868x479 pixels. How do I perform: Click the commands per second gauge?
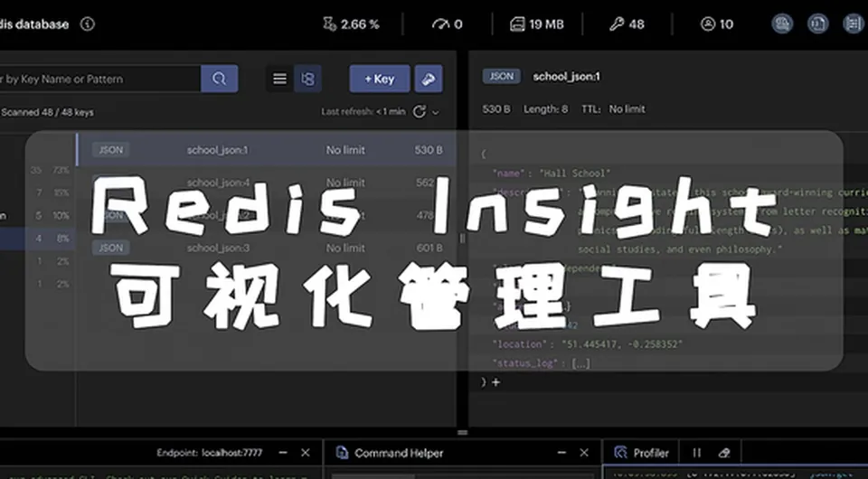[448, 24]
